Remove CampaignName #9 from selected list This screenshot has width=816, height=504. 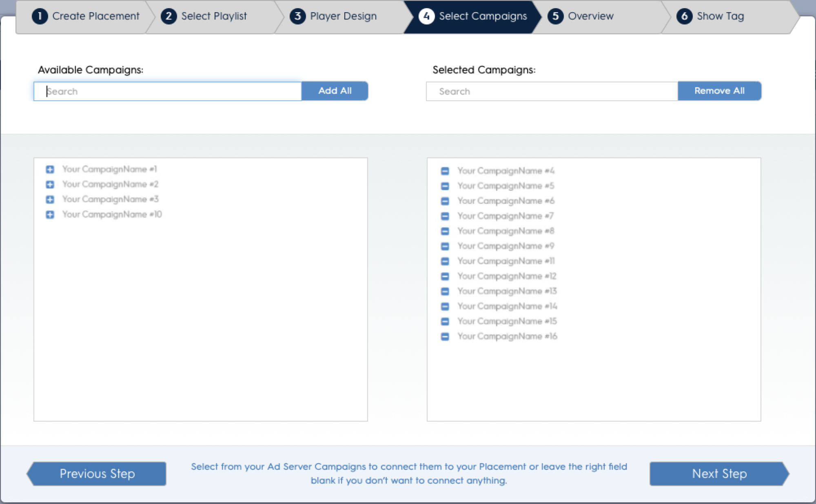pyautogui.click(x=445, y=246)
